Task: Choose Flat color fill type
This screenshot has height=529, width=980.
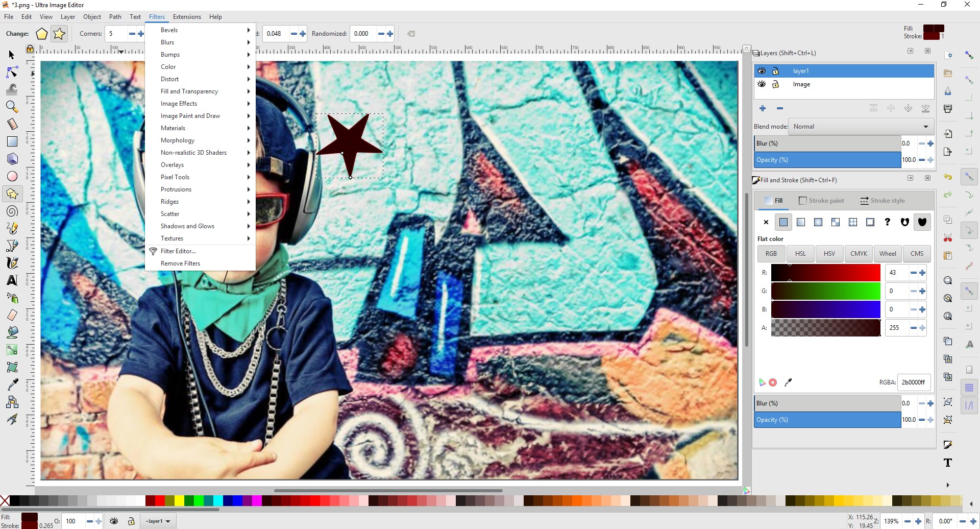Action: [x=783, y=222]
